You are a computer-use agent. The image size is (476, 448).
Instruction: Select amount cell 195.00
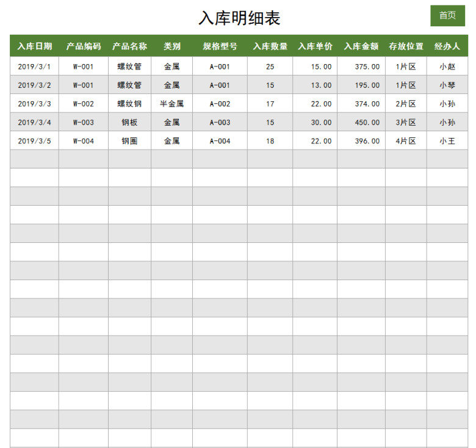tap(361, 85)
